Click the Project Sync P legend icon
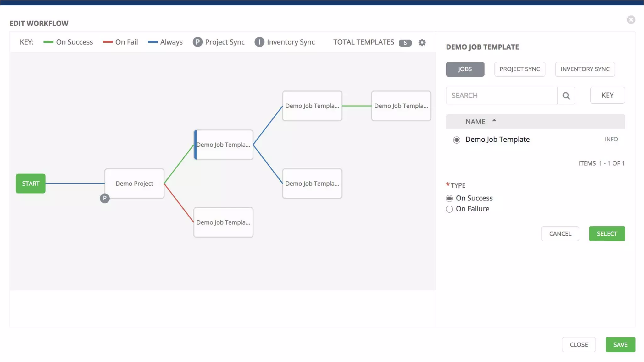This screenshot has height=362, width=644. pos(197,42)
